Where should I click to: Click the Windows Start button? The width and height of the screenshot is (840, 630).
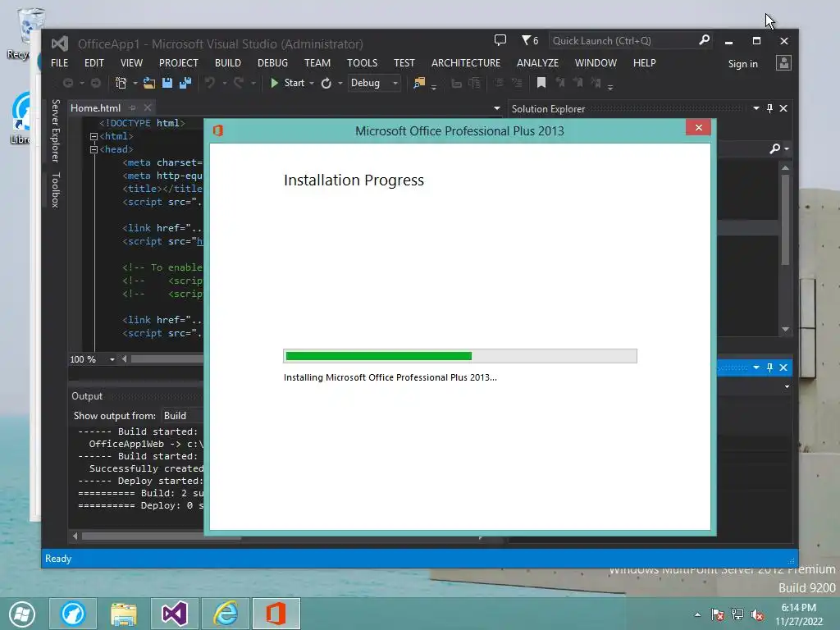21,614
